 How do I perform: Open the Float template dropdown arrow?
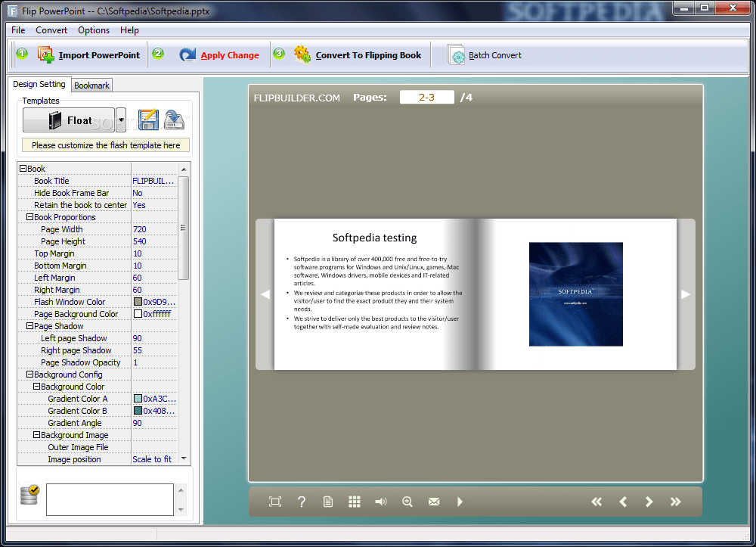121,120
